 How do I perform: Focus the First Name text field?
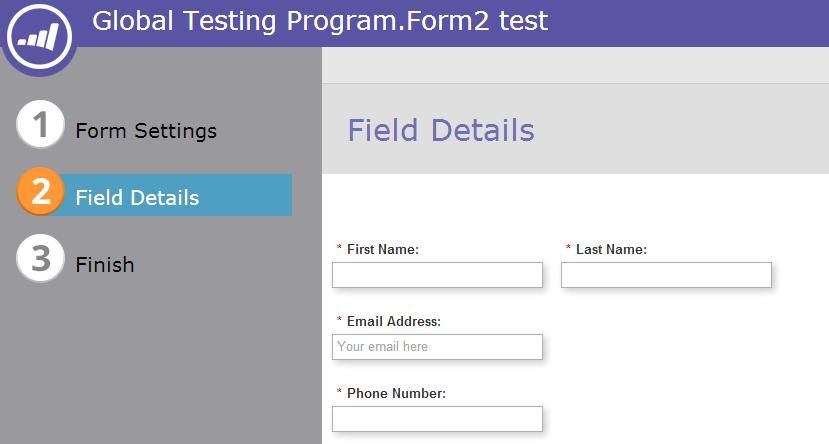pyautogui.click(x=437, y=275)
